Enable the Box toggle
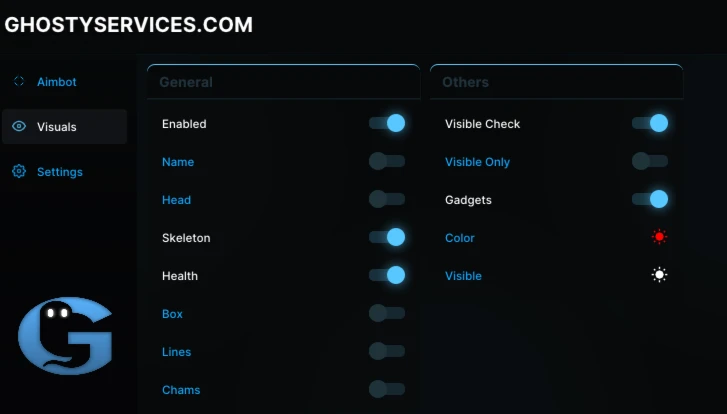 387,313
